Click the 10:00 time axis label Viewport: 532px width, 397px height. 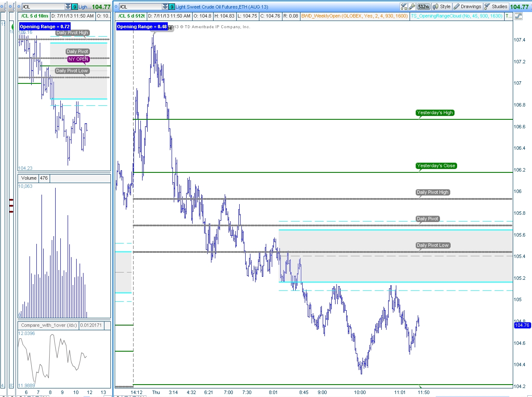360,392
